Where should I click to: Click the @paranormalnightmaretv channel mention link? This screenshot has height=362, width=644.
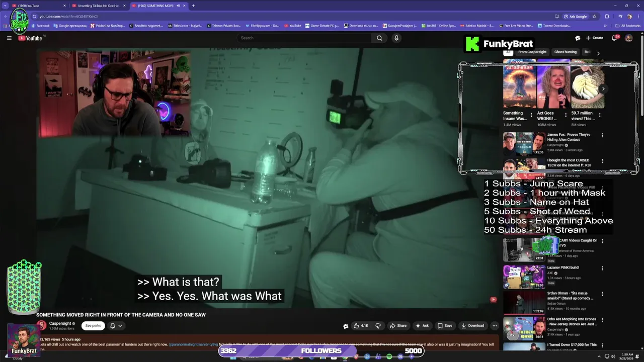[x=193, y=344]
